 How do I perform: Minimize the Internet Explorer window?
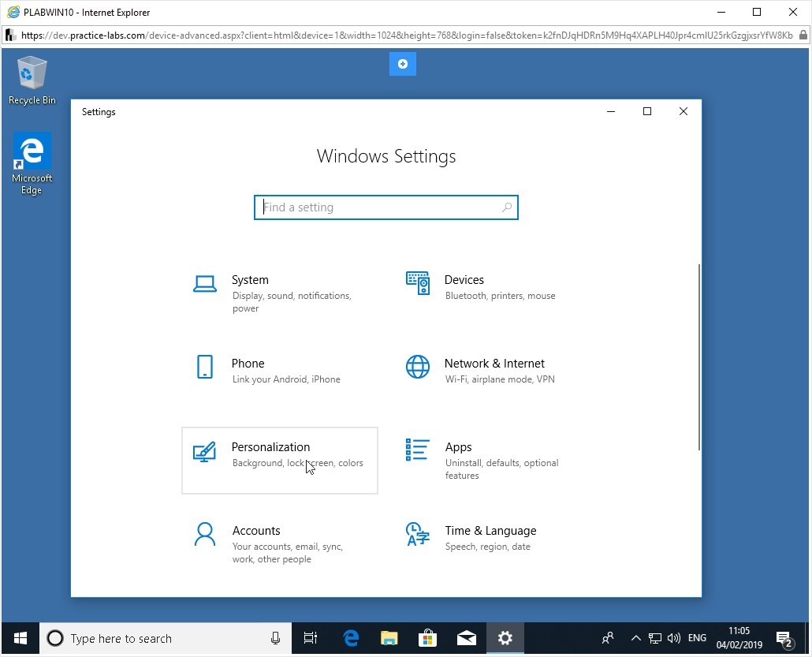point(721,12)
